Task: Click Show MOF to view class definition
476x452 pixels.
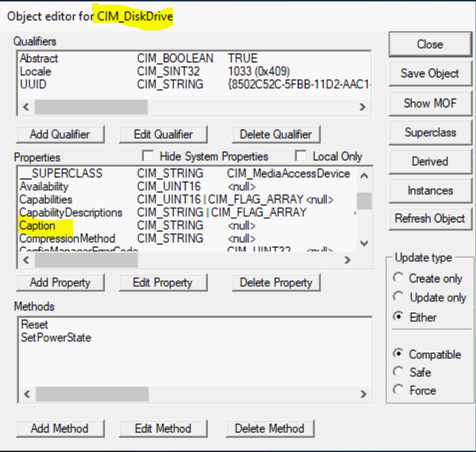Action: [429, 103]
